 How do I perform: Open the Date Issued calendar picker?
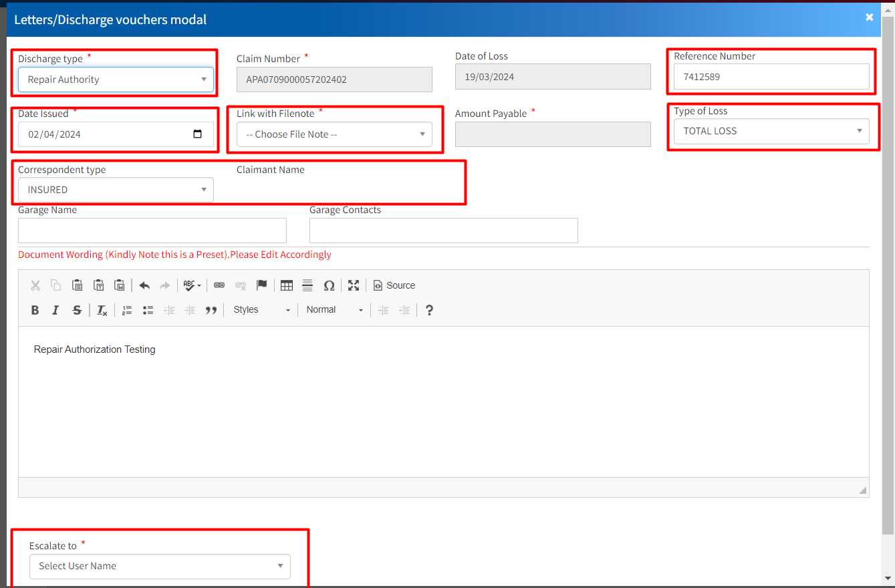(x=197, y=134)
